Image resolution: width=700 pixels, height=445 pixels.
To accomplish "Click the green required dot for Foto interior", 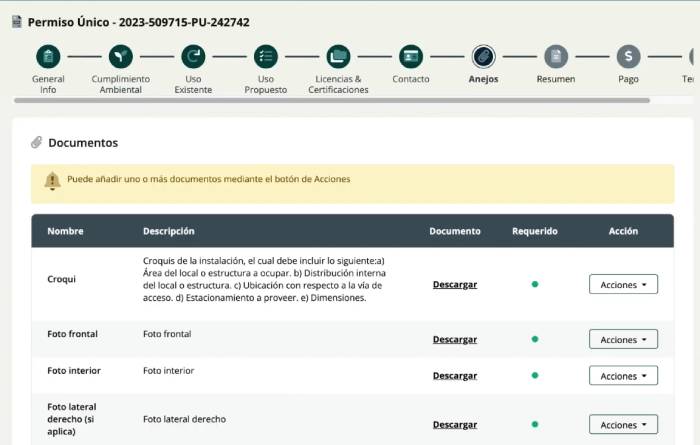I will 535,375.
